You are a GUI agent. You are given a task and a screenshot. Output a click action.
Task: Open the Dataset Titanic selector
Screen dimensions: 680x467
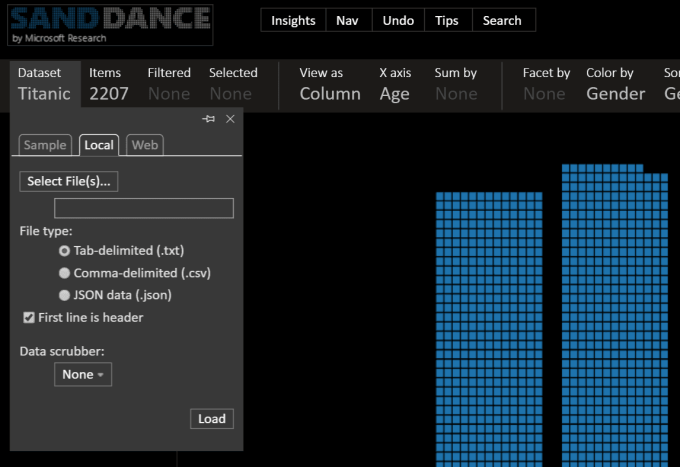(x=45, y=84)
